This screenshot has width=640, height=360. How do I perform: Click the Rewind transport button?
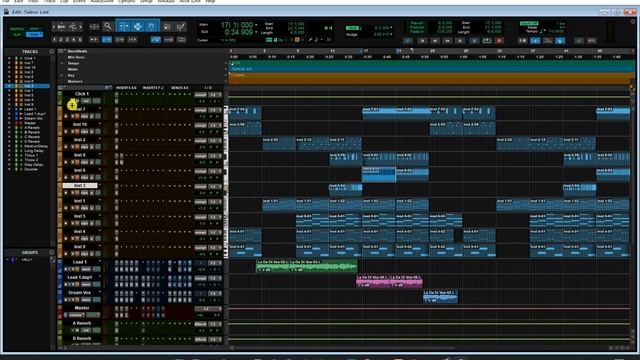click(435, 41)
